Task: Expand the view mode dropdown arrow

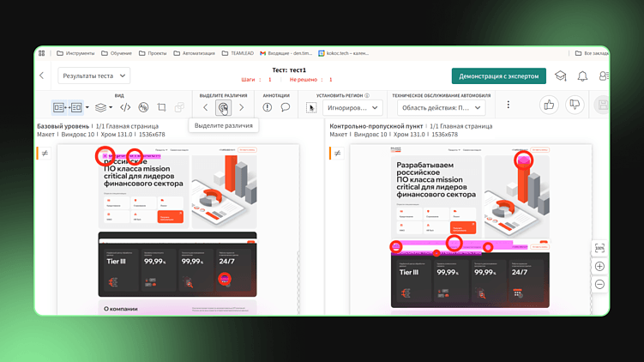Action: point(87,107)
